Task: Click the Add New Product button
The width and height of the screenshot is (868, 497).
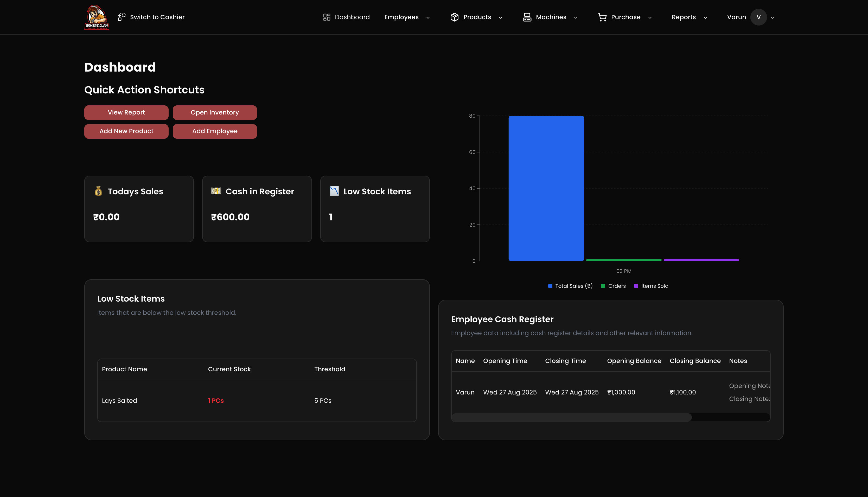Action: 126,131
